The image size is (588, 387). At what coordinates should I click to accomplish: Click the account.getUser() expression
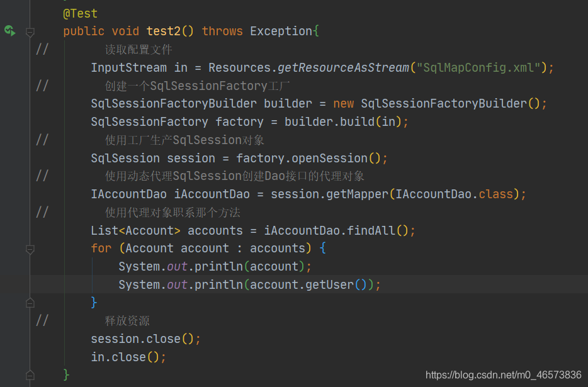[308, 285]
